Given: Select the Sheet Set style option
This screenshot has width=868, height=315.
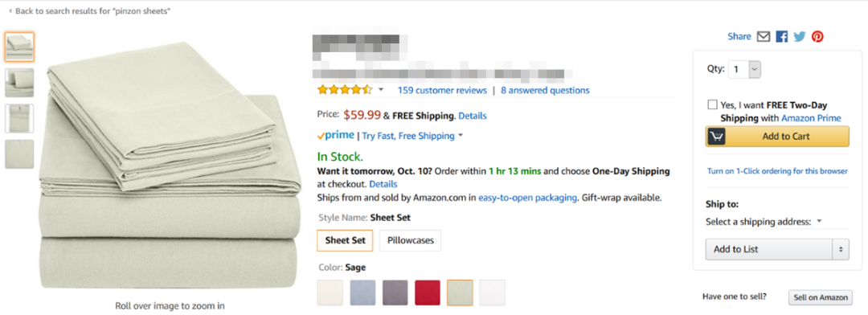Looking at the screenshot, I should click(345, 241).
